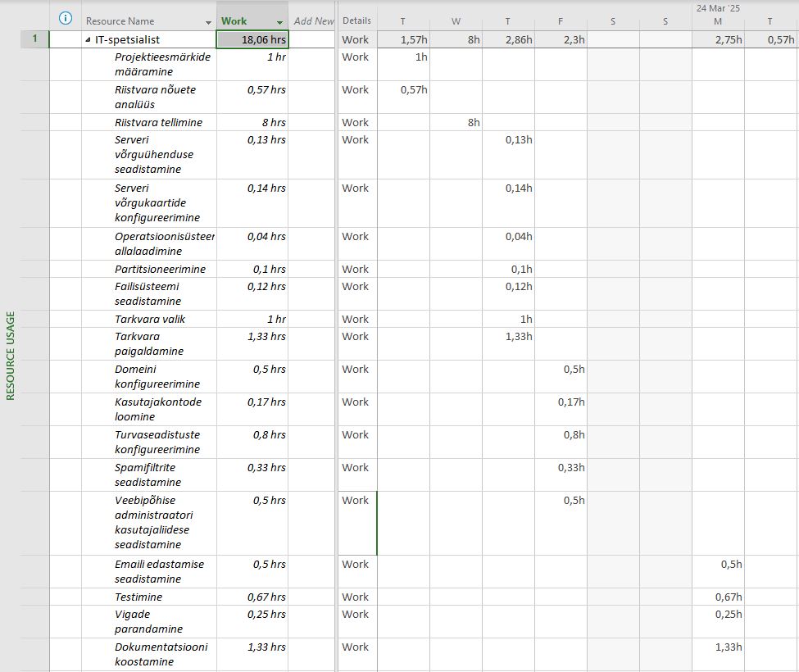Click the 8h cell for Riistvara tellimine
The height and width of the screenshot is (672, 799).
(x=456, y=122)
